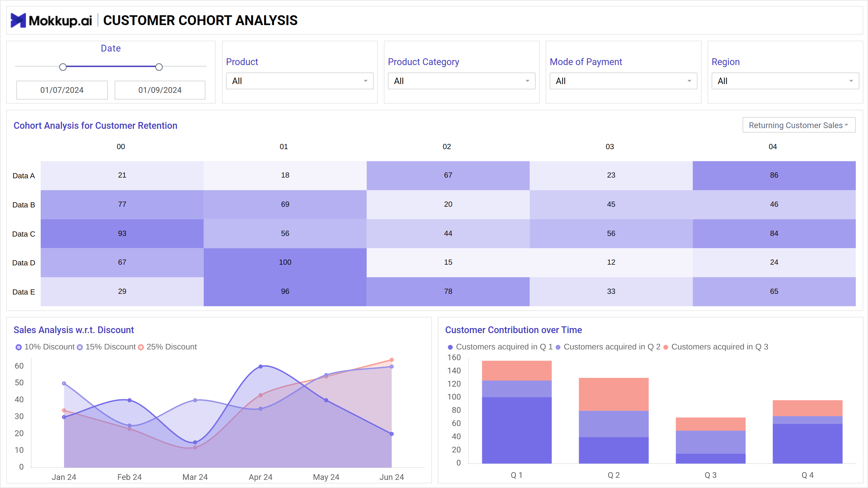
Task: Click the Q 1 stacked bar's top salmon segment
Action: click(517, 371)
